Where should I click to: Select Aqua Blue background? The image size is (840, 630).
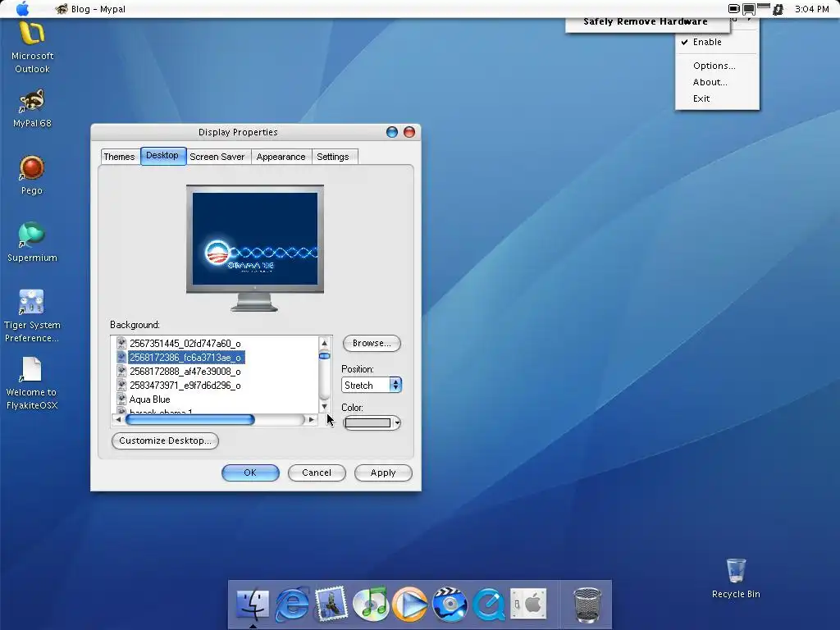pyautogui.click(x=149, y=399)
